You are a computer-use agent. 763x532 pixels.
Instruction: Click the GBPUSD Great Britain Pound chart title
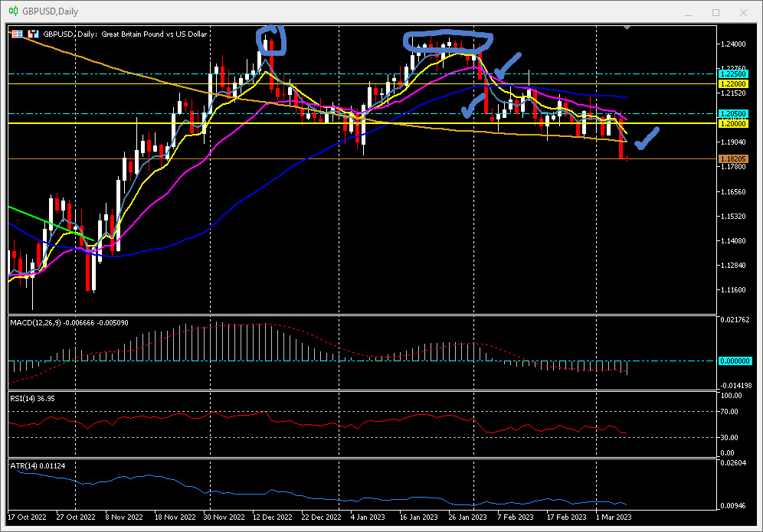coord(124,34)
